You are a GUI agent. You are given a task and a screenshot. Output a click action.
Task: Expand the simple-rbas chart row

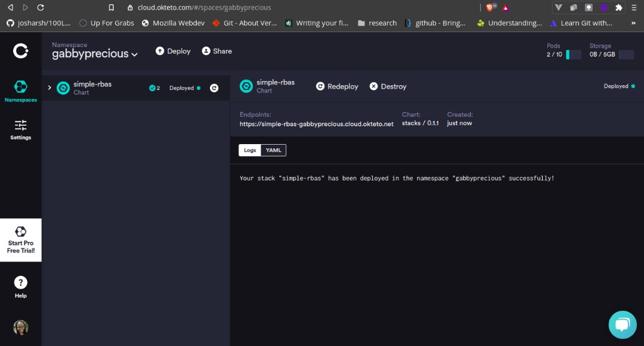point(49,88)
